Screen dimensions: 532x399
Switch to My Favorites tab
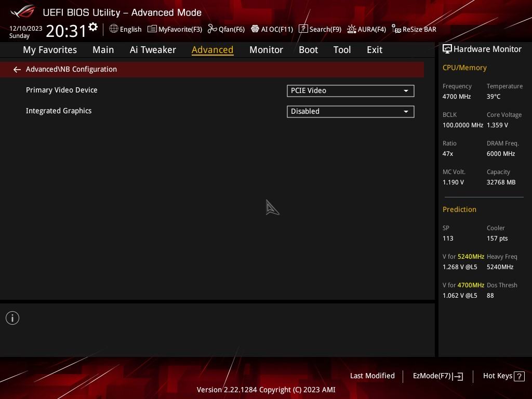pos(50,50)
